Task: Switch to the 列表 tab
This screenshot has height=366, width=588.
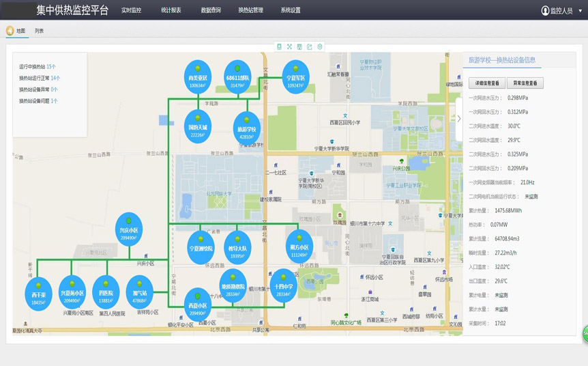Action: tap(40, 31)
